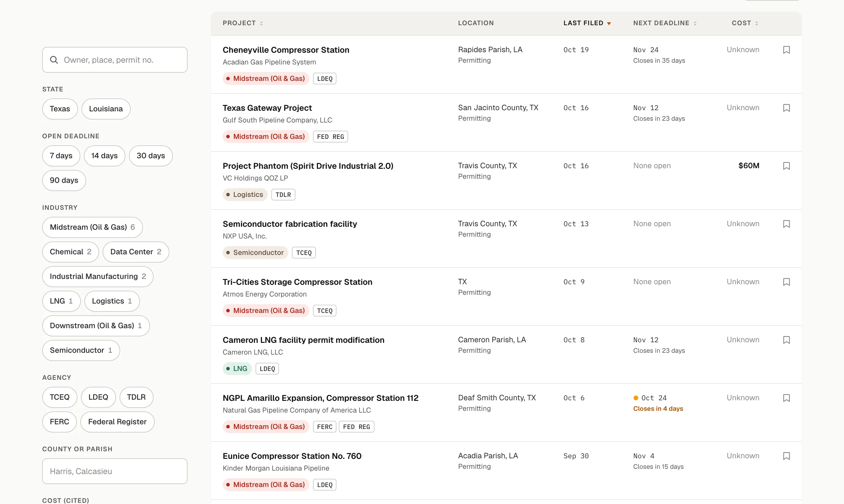Click the $60M cost value
Screen dimensions: 844x504
coord(748,166)
